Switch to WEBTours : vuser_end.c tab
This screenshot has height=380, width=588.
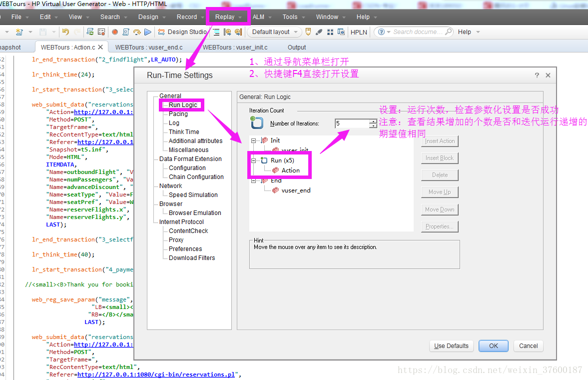(149, 47)
